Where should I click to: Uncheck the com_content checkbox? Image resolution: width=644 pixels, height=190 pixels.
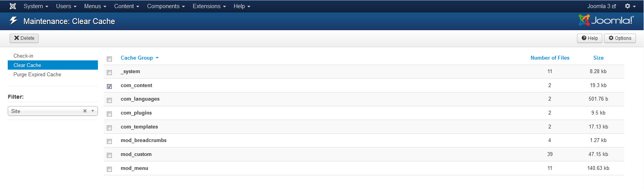pyautogui.click(x=109, y=86)
